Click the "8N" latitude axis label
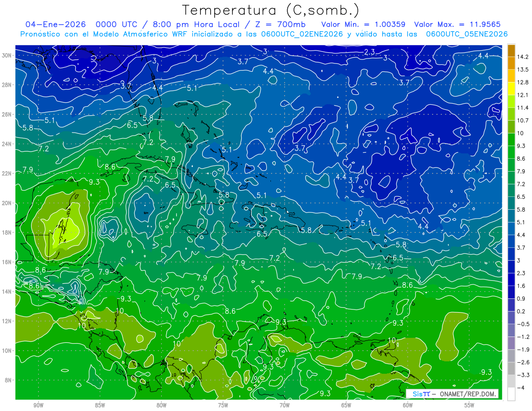532x411 pixels. click(x=8, y=380)
